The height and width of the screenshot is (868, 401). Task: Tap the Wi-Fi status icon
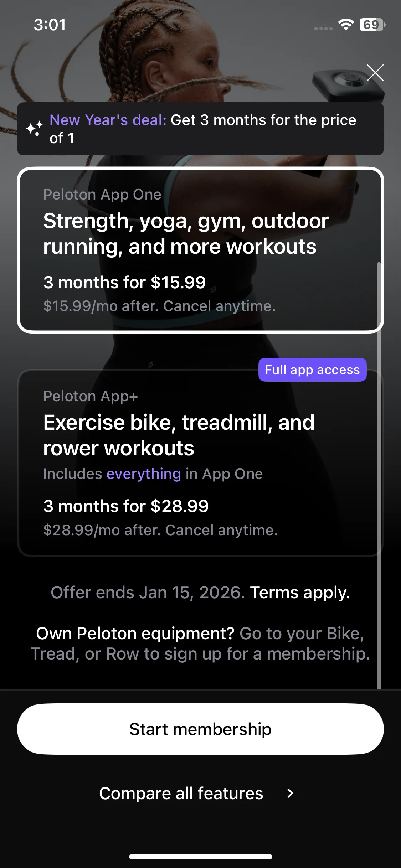click(x=346, y=25)
